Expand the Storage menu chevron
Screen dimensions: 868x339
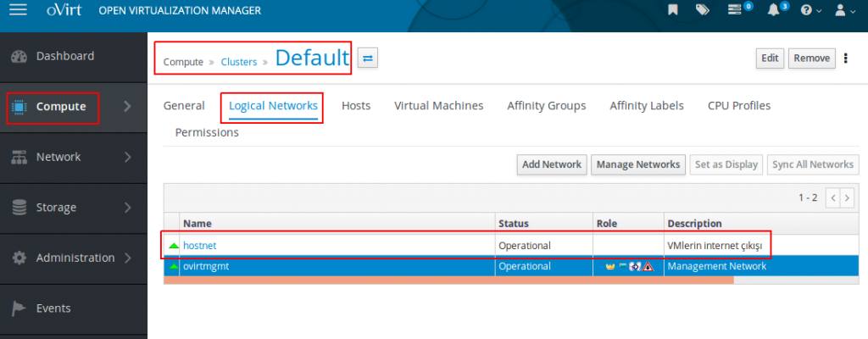128,208
